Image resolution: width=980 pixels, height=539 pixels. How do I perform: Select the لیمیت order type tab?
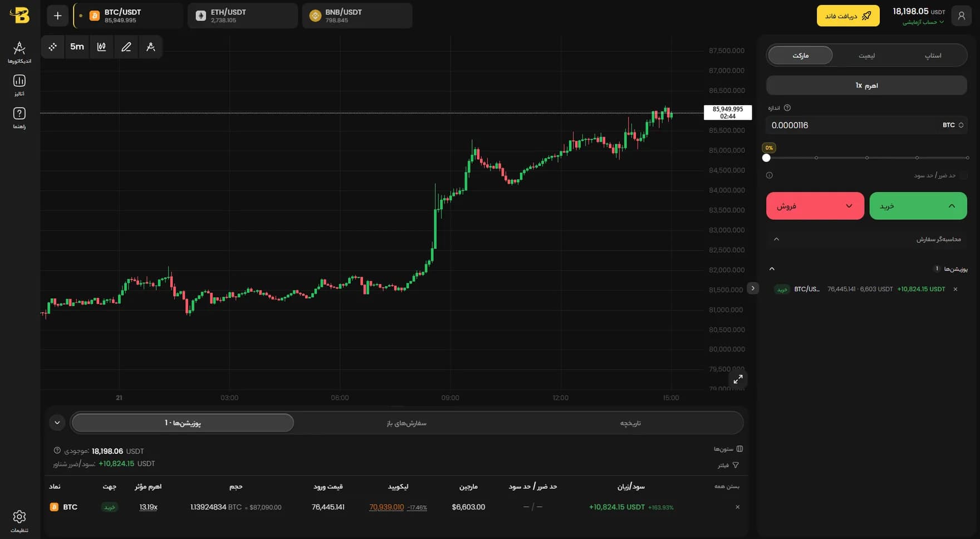(866, 56)
